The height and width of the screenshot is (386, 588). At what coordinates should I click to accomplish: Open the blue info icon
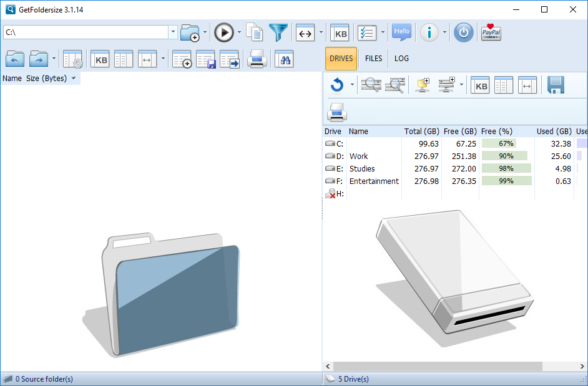[429, 32]
